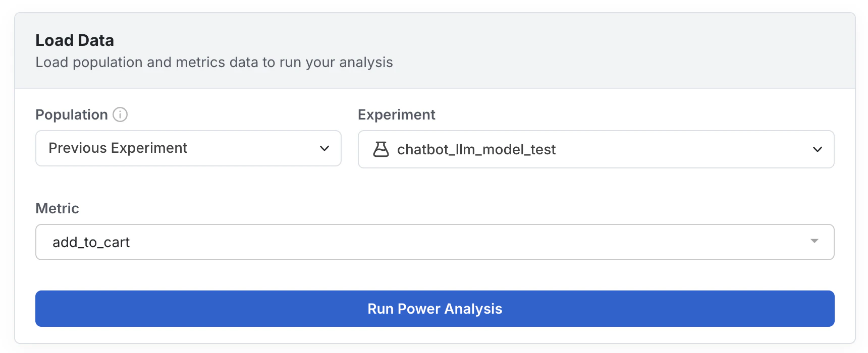Click the Metric label text
Viewport: 868px width, 353px height.
click(57, 208)
